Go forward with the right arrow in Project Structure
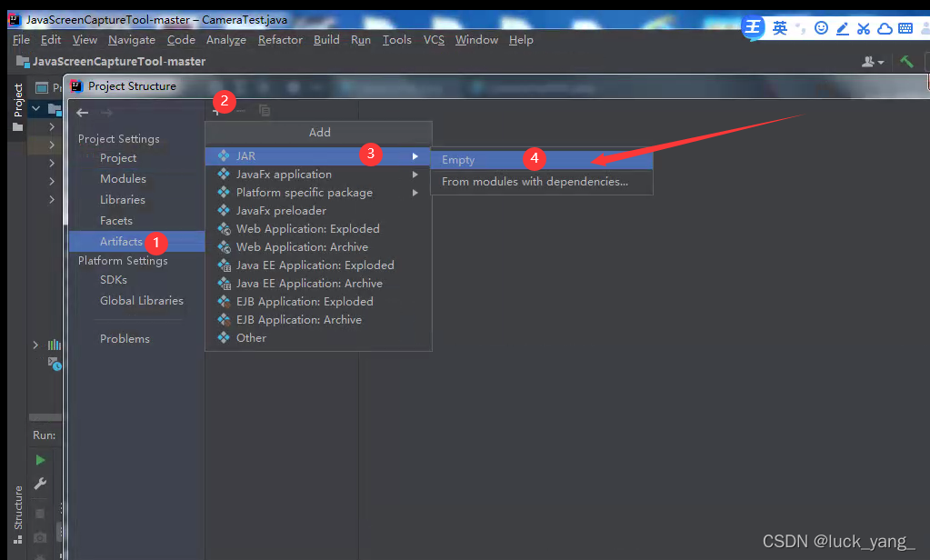This screenshot has height=560, width=930. click(x=106, y=113)
